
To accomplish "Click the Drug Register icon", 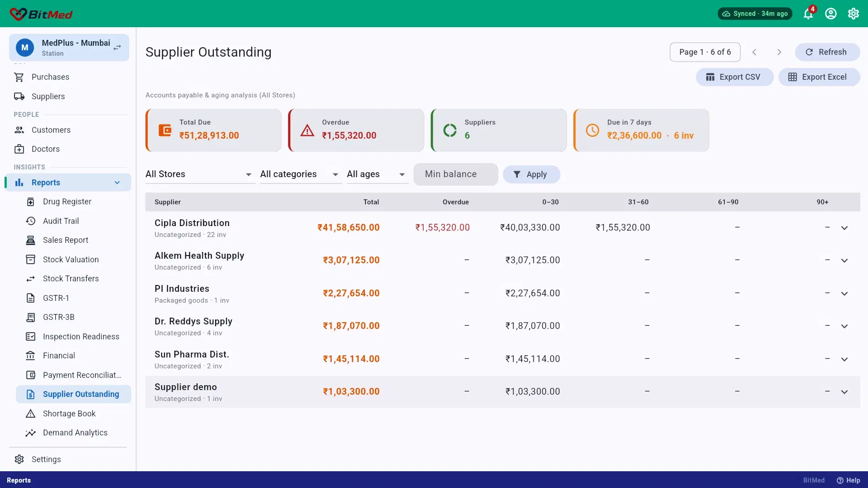I will tap(30, 202).
